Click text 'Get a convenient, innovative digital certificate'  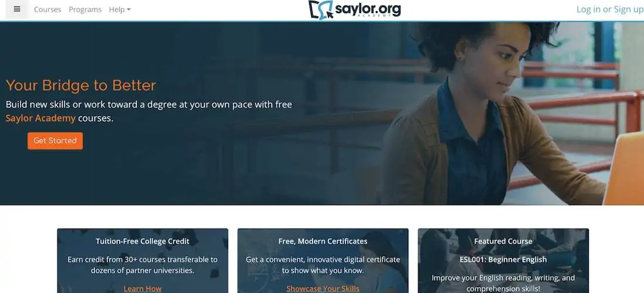(323, 260)
